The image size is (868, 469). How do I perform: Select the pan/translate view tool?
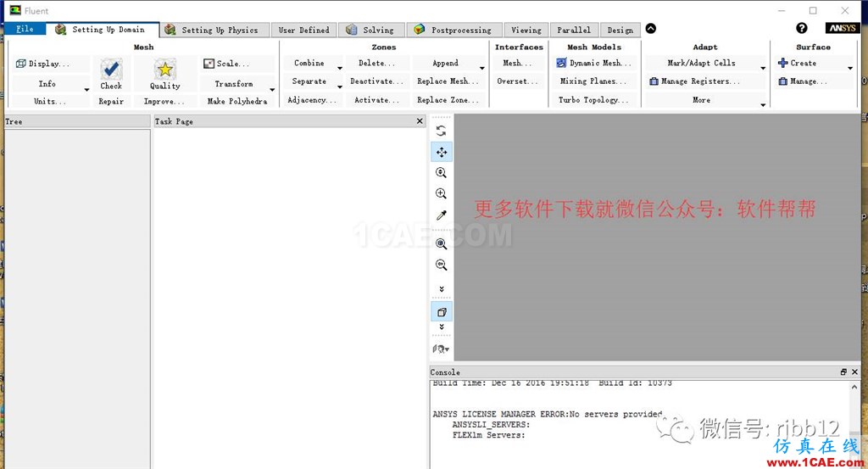(441, 152)
